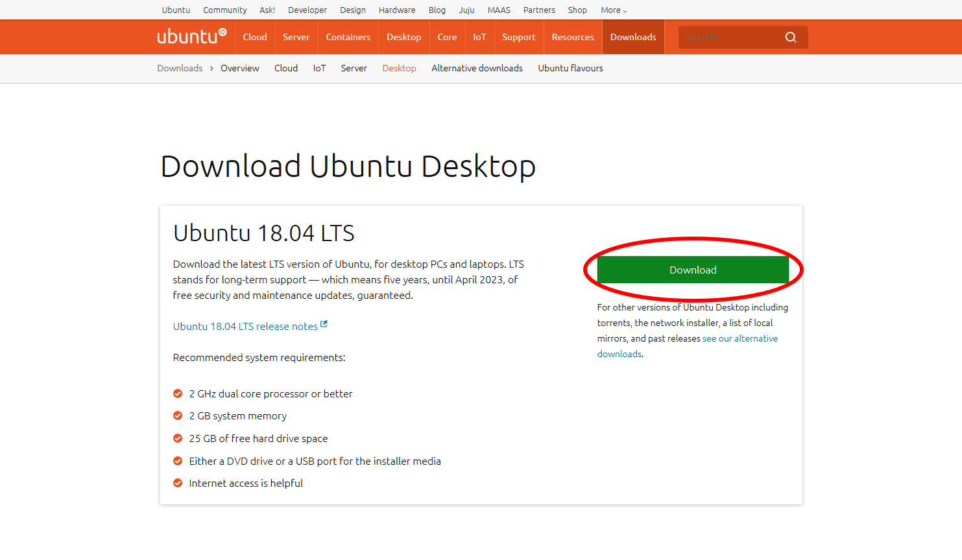This screenshot has width=962, height=560.
Task: Select Cloud in the orange navigation bar
Action: 255,37
